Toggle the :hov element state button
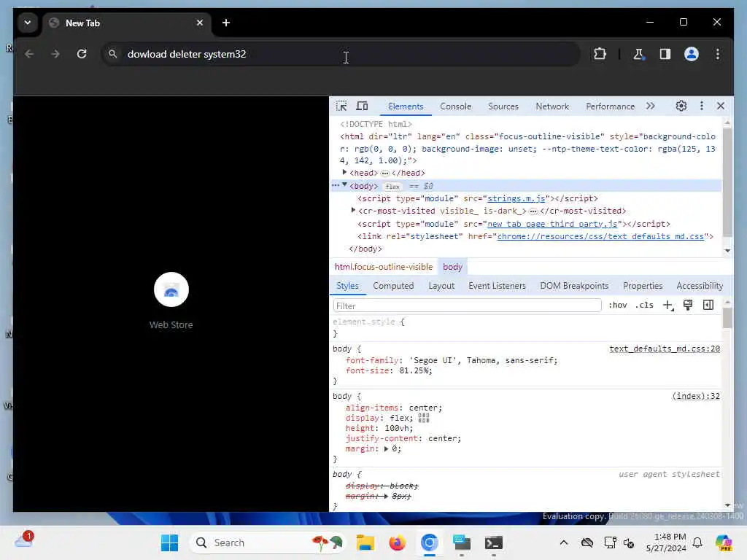The width and height of the screenshot is (747, 560). tap(617, 306)
